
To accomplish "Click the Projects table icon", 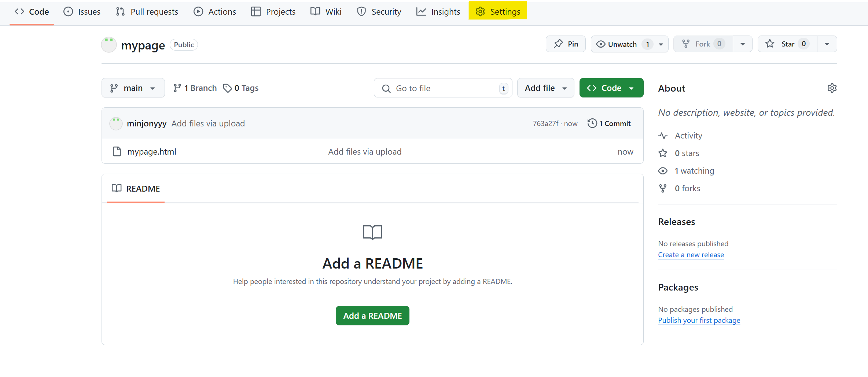I will coord(256,12).
